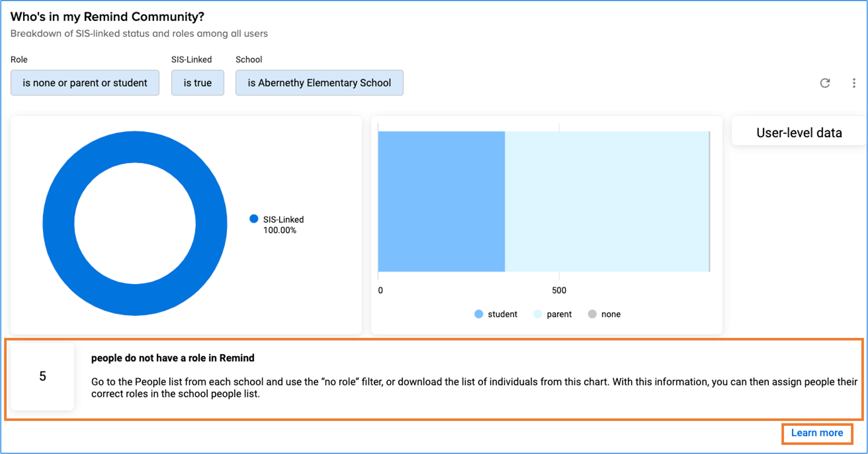Click the 'parent' legend label text
This screenshot has width=868, height=454.
(x=559, y=314)
